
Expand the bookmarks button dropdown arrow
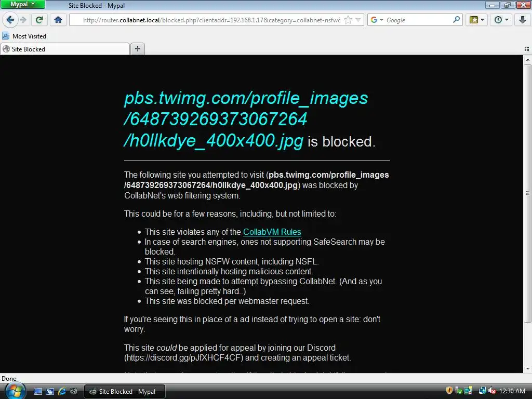483,20
